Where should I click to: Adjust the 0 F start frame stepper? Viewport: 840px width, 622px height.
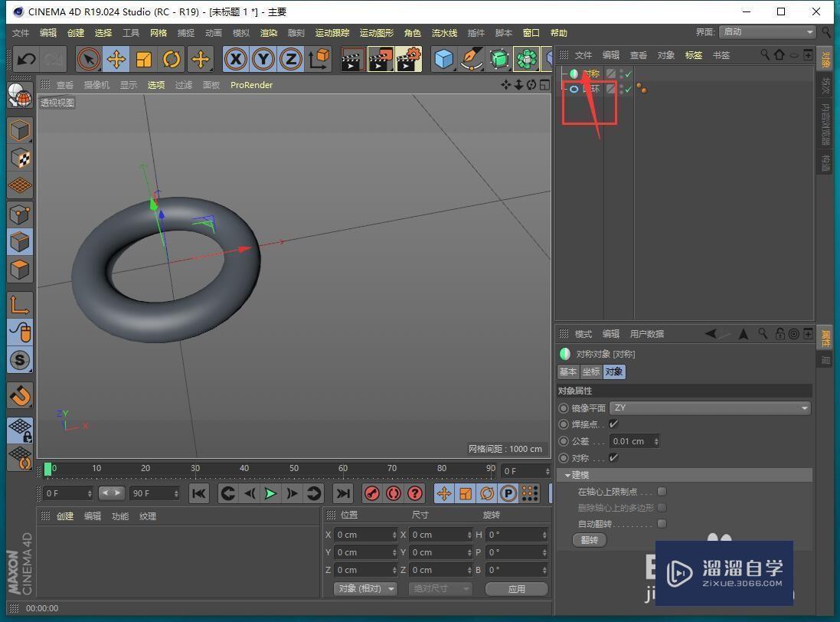pyautogui.click(x=90, y=493)
